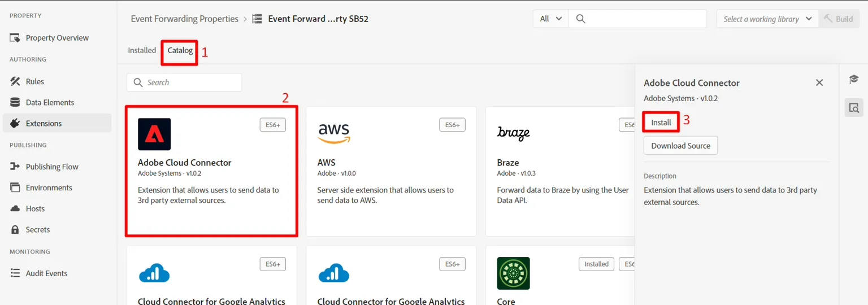Open the All filter dropdown

point(551,19)
